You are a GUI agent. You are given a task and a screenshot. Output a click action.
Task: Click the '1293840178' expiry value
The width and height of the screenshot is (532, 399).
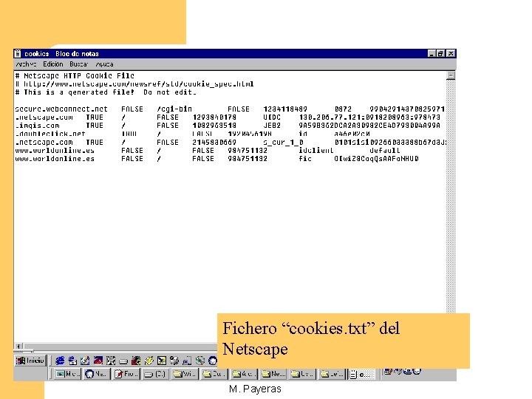[214, 117]
